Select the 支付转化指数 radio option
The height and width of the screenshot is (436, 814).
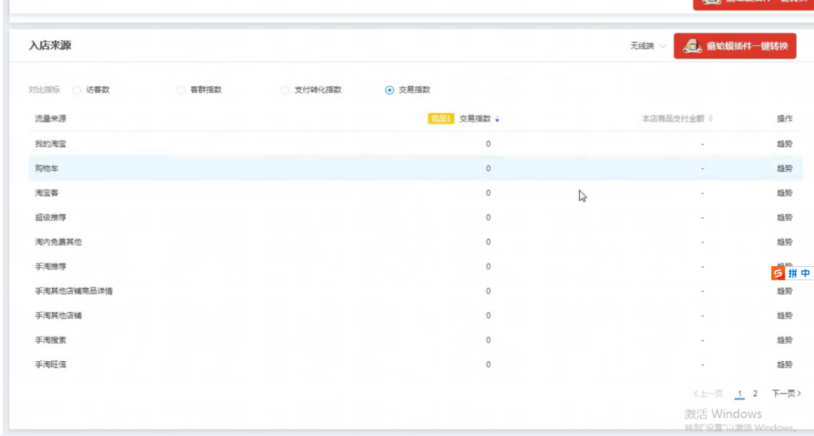(x=285, y=90)
